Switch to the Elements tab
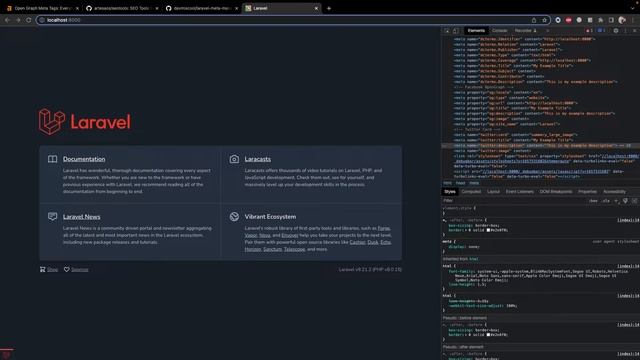Screen dimensions: 640x360 coord(476,31)
